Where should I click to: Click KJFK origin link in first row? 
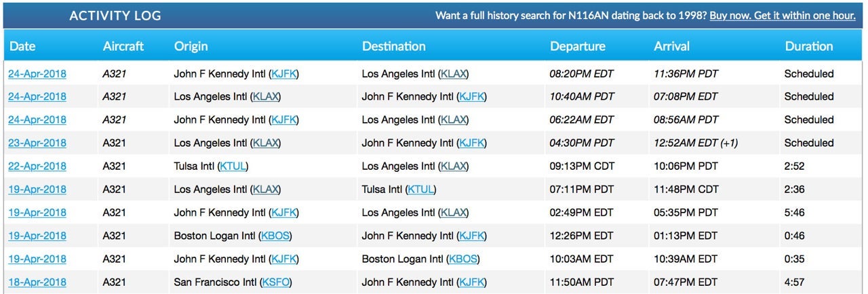click(283, 74)
